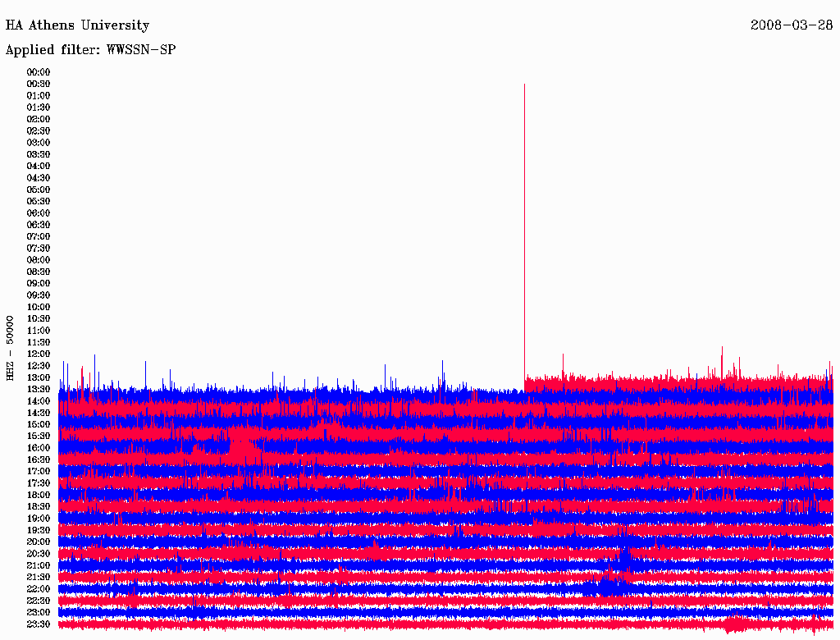This screenshot has width=840, height=640.
Task: Select the 12:00 row label
Action: [x=39, y=354]
